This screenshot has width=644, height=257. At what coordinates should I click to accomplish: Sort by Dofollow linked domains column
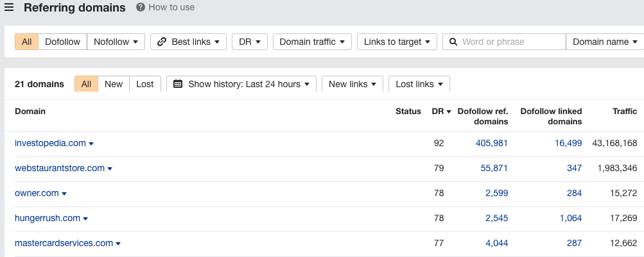tap(551, 117)
